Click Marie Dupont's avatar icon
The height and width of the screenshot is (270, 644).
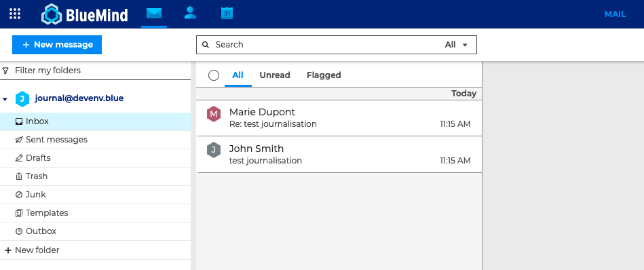pyautogui.click(x=214, y=114)
